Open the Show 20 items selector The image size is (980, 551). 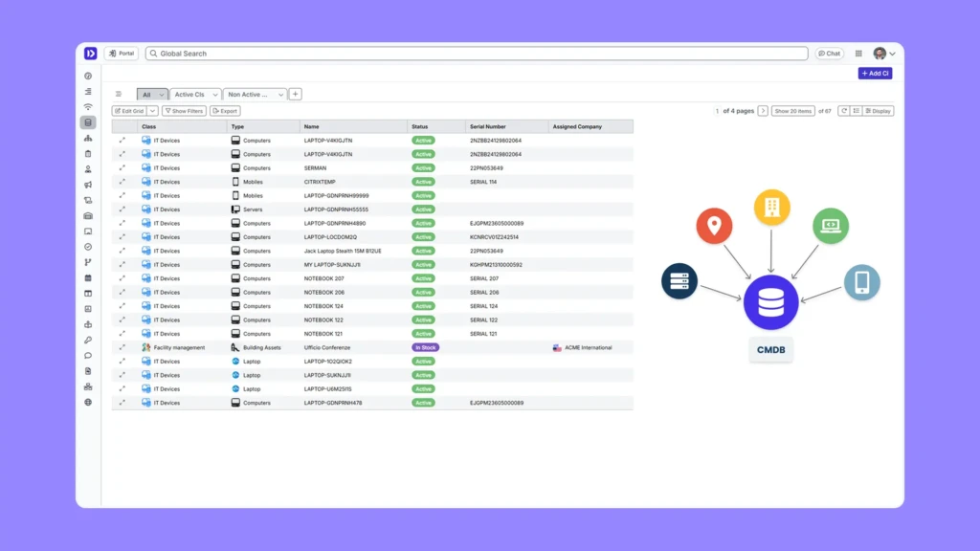pos(793,111)
